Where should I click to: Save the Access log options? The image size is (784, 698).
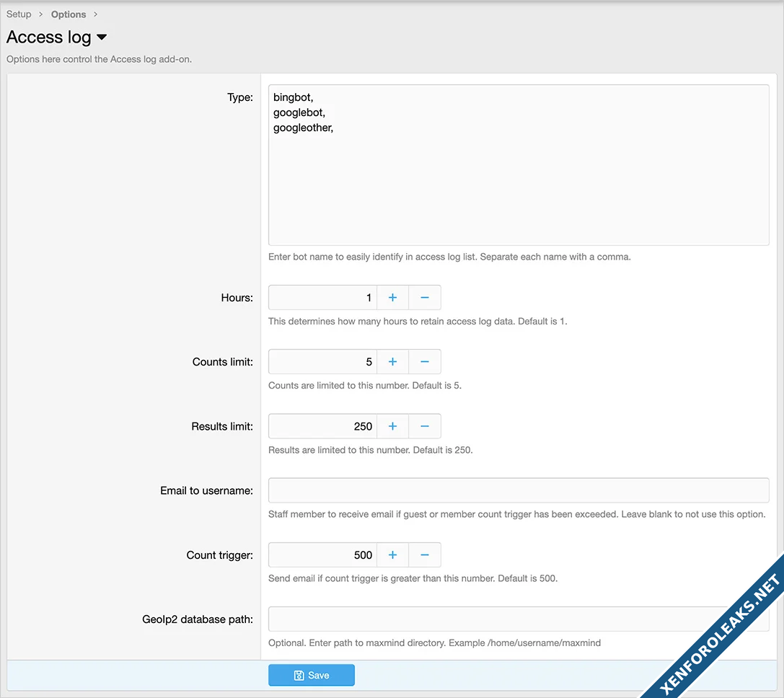pyautogui.click(x=312, y=676)
